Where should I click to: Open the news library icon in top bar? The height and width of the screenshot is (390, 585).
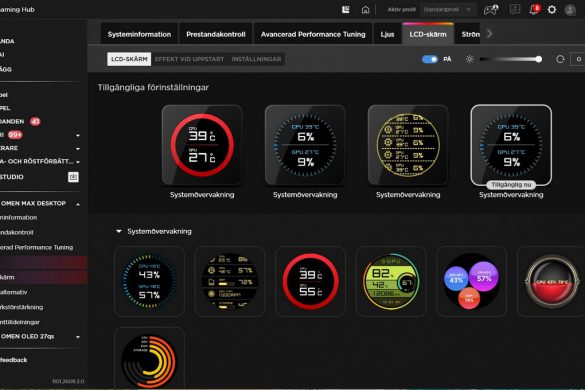pyautogui.click(x=345, y=10)
